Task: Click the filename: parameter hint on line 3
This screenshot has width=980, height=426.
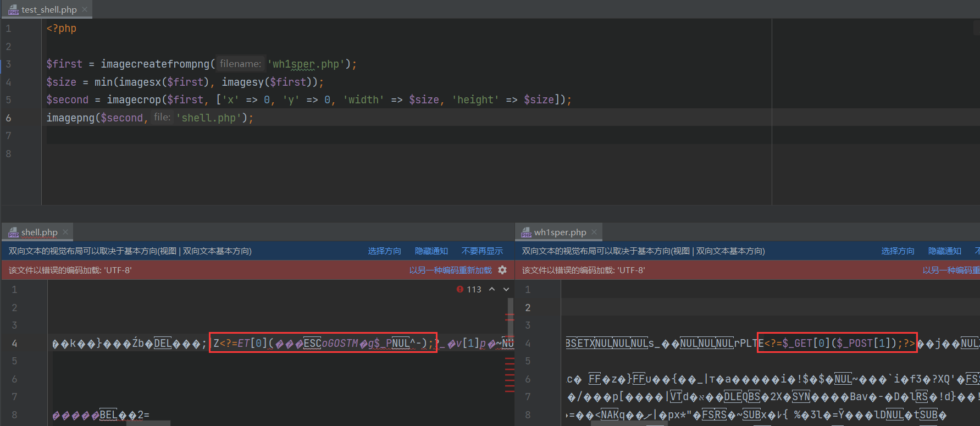Action: tap(240, 64)
